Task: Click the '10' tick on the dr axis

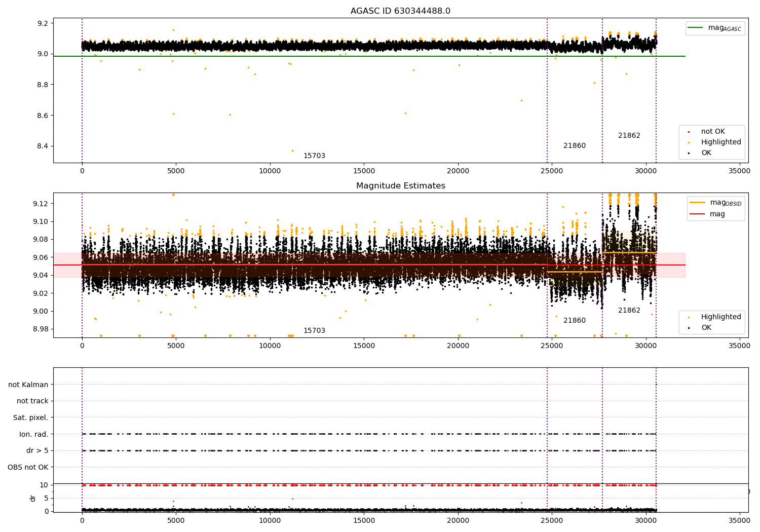Action: pyautogui.click(x=44, y=485)
